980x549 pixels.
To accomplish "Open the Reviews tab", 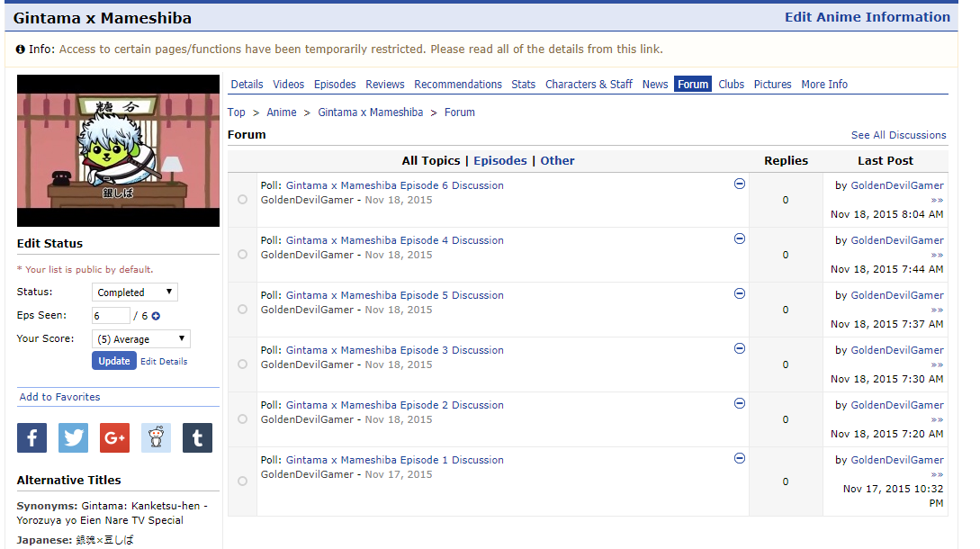I will click(x=385, y=85).
